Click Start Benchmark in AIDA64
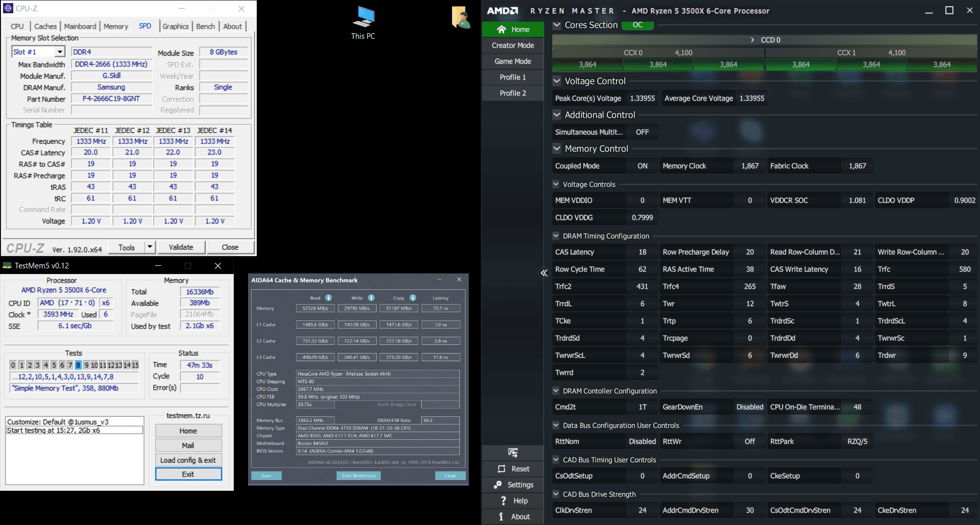Screen dimensions: 980x525 358,476
